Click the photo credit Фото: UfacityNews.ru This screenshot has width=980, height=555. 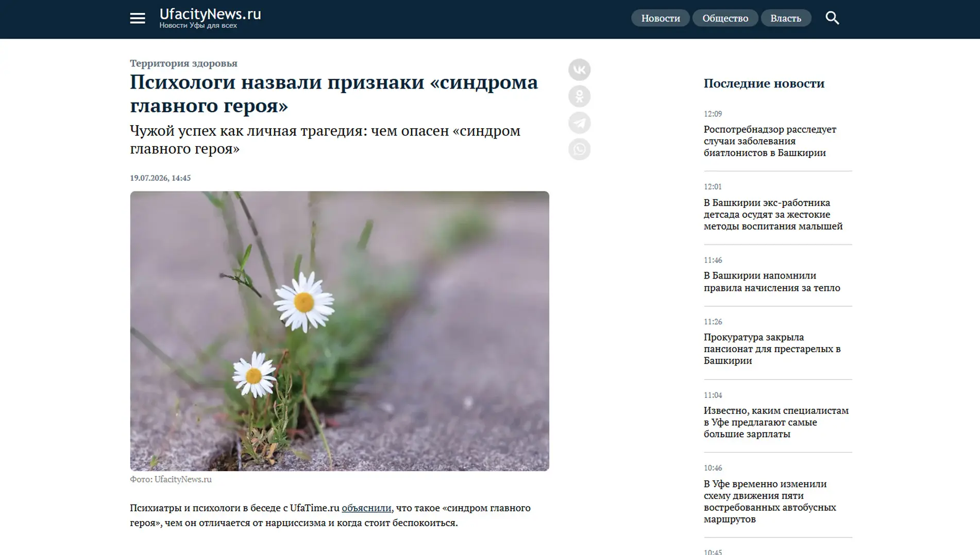171,479
